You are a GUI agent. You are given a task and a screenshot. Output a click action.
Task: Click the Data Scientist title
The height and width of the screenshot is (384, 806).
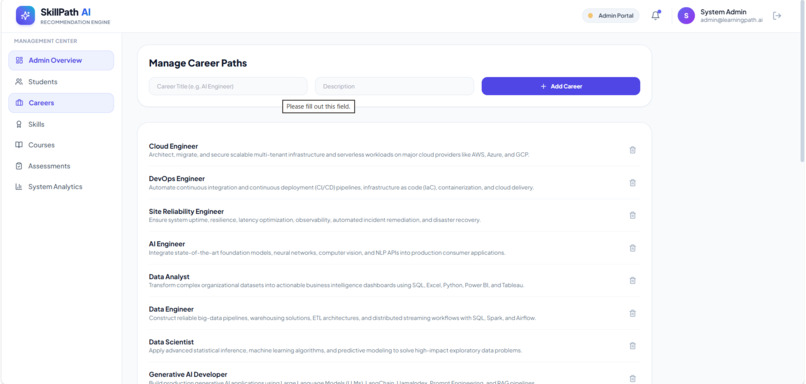171,342
